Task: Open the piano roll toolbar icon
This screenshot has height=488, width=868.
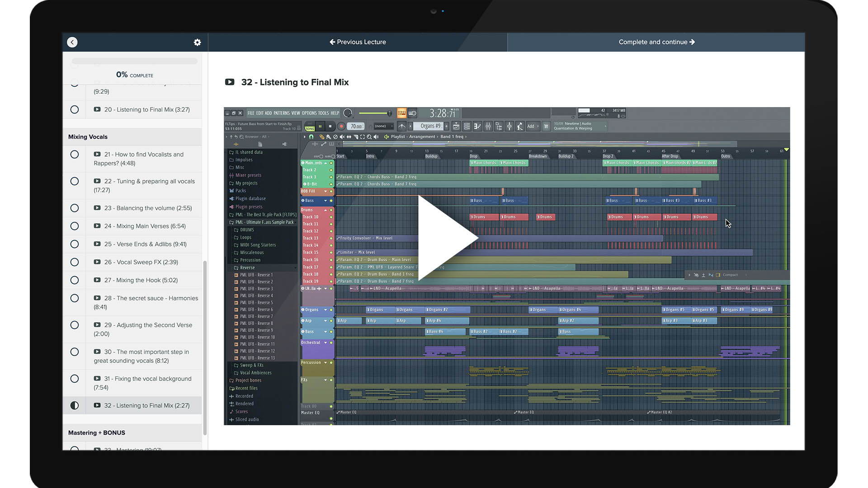Action: tap(478, 126)
